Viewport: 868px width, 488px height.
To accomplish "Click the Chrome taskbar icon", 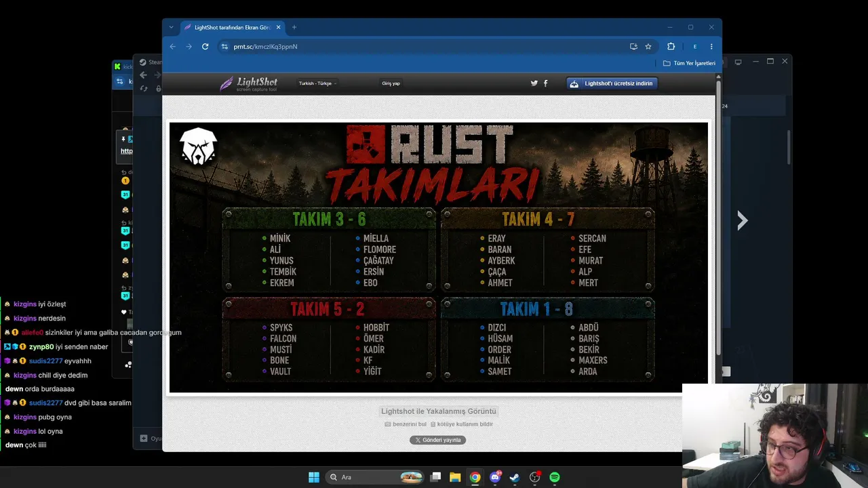I will point(475,477).
